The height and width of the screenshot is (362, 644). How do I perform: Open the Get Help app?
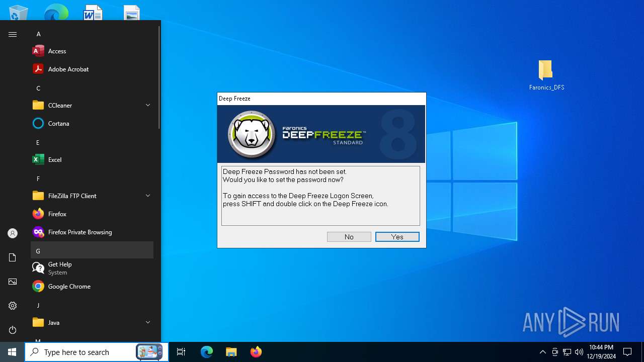click(x=92, y=268)
